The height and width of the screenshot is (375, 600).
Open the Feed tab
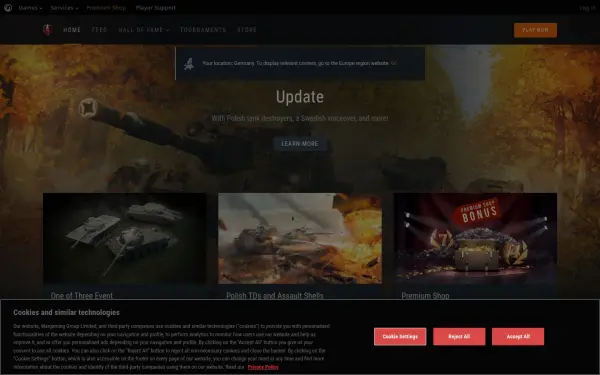click(99, 30)
